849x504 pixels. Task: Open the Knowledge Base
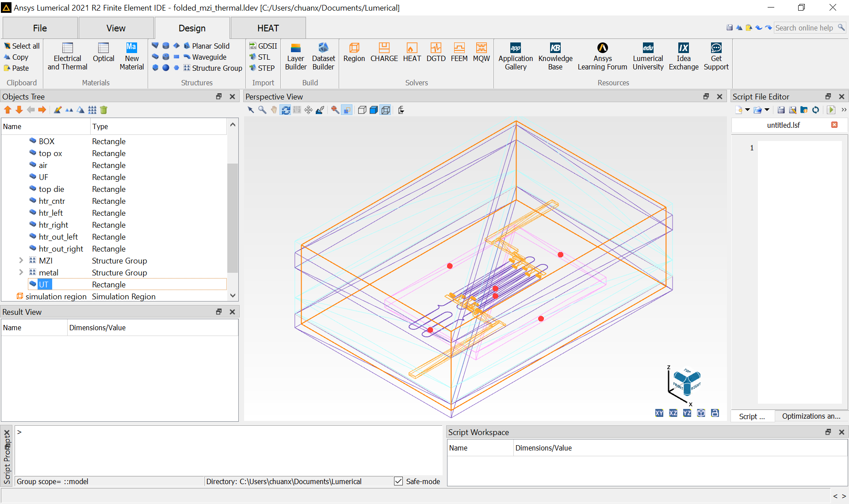point(555,57)
